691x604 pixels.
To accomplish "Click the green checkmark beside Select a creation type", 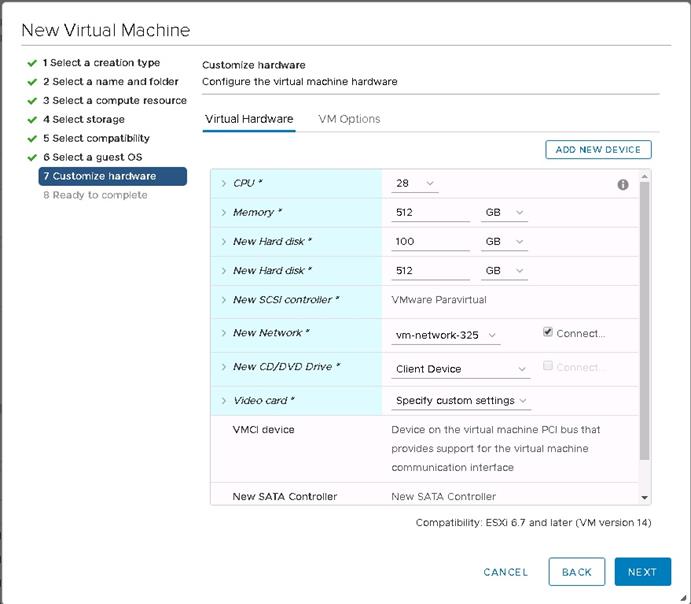I will [32, 63].
